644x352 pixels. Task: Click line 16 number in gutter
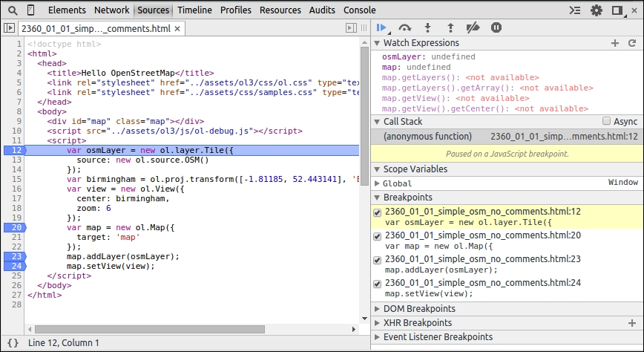click(16, 189)
